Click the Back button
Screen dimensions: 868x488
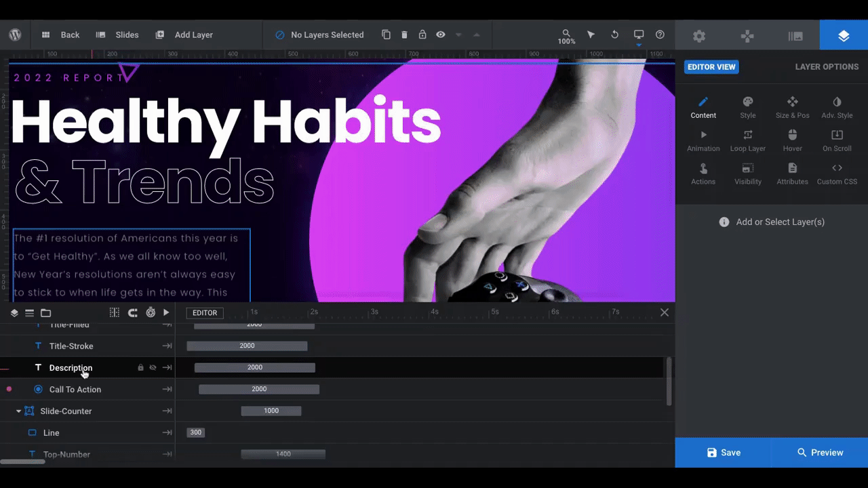coord(60,35)
